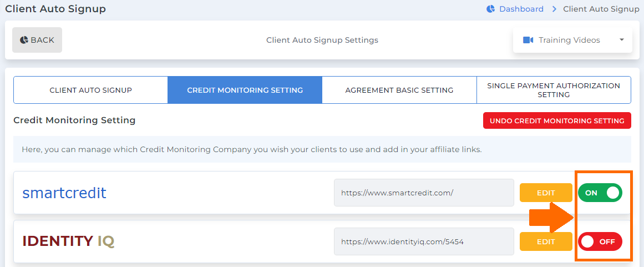Click the video camera icon by Training Videos
The image size is (644, 267).
tap(528, 40)
